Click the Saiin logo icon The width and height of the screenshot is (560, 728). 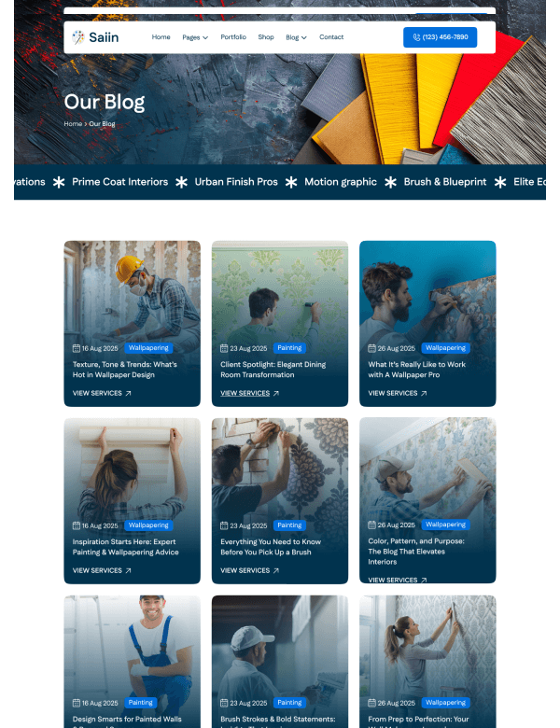coord(78,37)
